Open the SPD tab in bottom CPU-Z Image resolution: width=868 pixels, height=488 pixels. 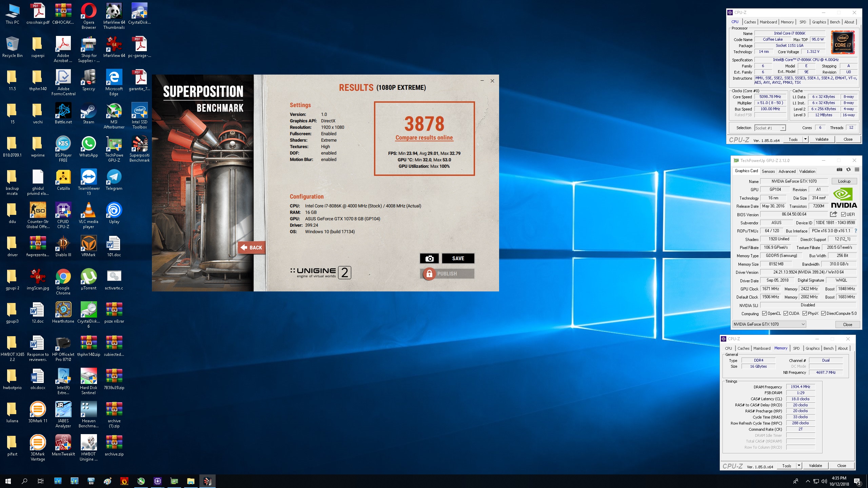click(x=796, y=348)
